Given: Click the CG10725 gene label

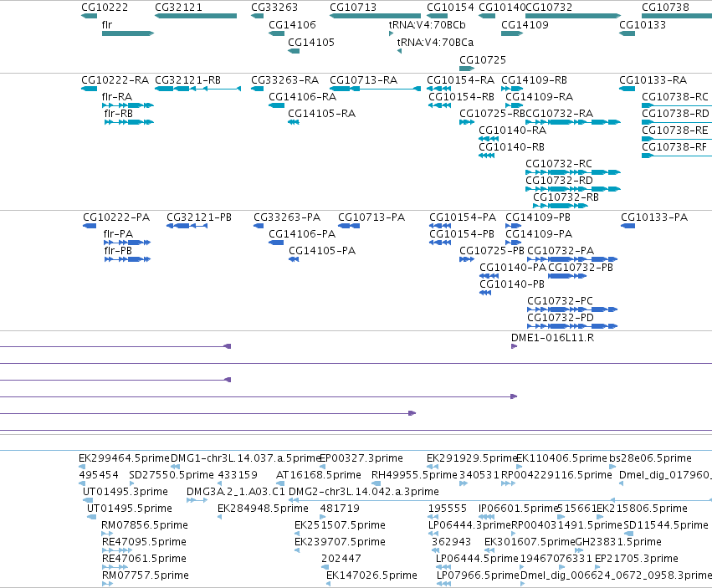Looking at the screenshot, I should [482, 60].
